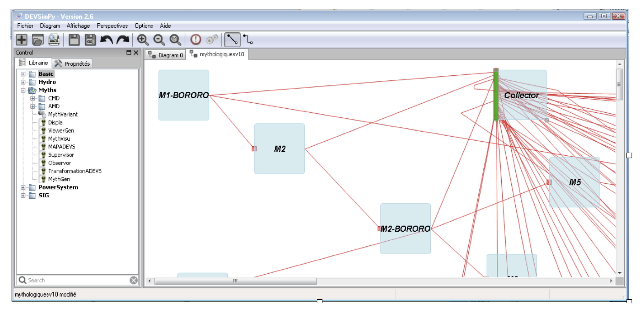This screenshot has height=312, width=644.
Task: Click the Save As floppy icon
Action: coord(90,40)
